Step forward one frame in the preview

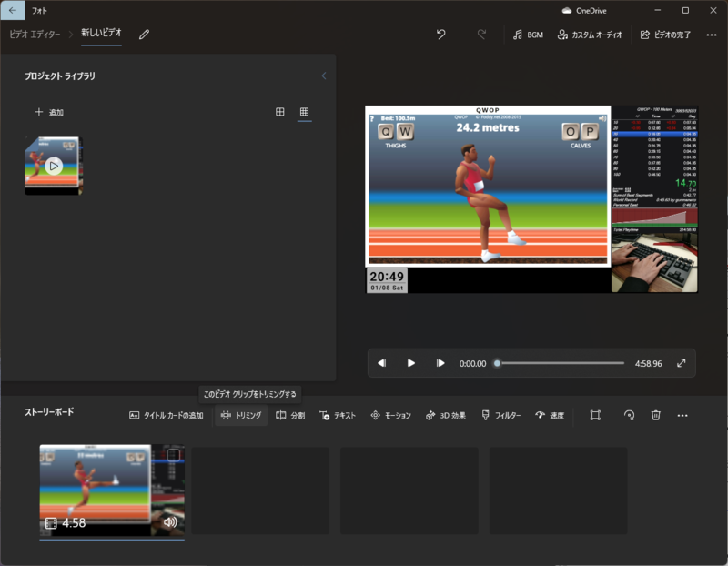click(440, 363)
